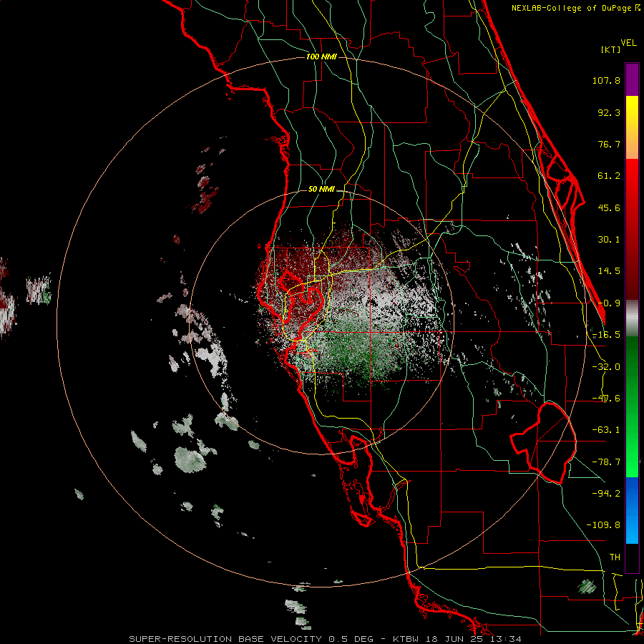Click the TH label on the legend

615,557
